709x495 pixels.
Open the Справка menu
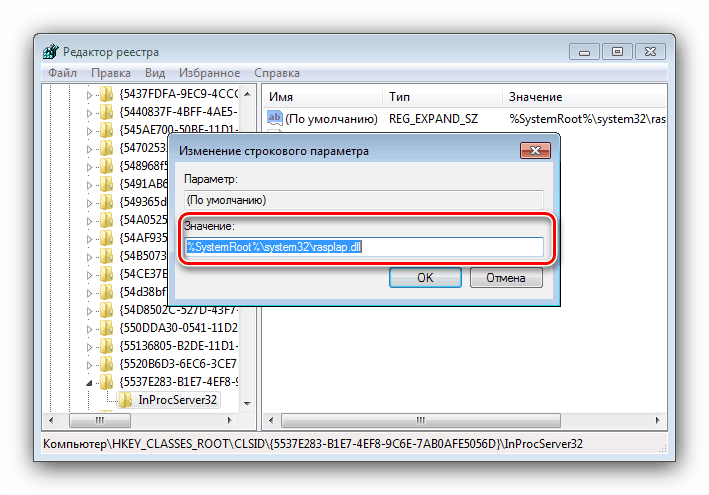pos(277,73)
